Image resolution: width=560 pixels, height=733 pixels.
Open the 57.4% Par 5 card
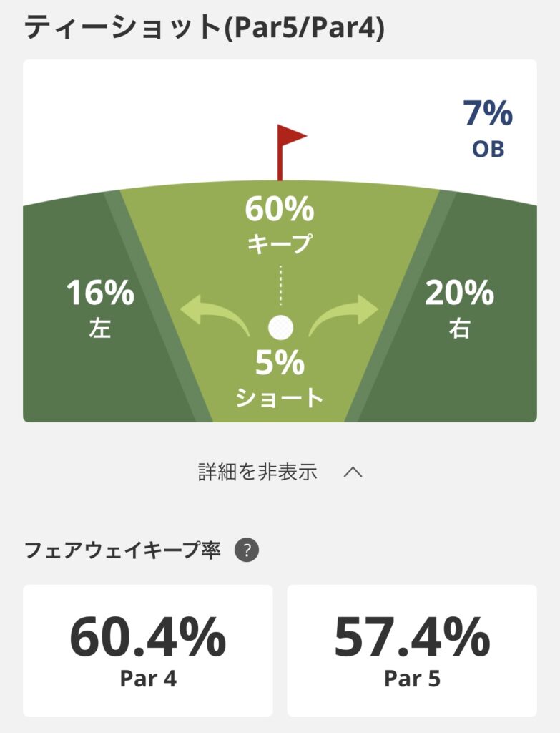[x=412, y=650]
